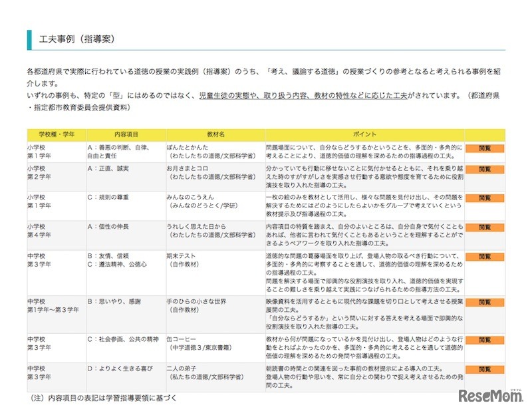Open 閲覧 for 手のひらの小さな世界 material
The height and width of the screenshot is (411, 532).
485,303
